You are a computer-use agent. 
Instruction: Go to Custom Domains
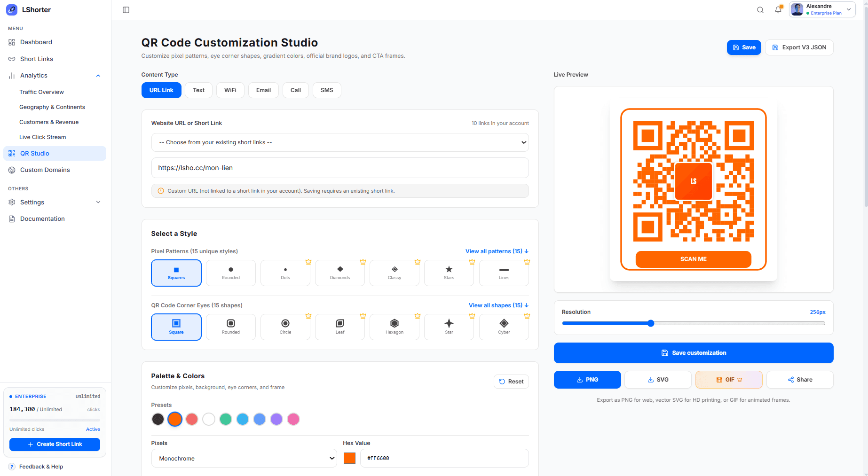55,170
